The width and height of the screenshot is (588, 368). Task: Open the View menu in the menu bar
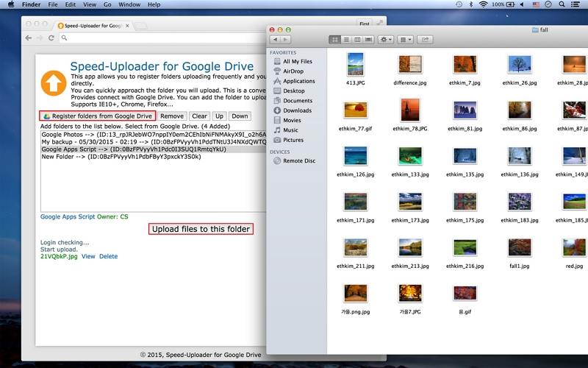click(x=89, y=4)
